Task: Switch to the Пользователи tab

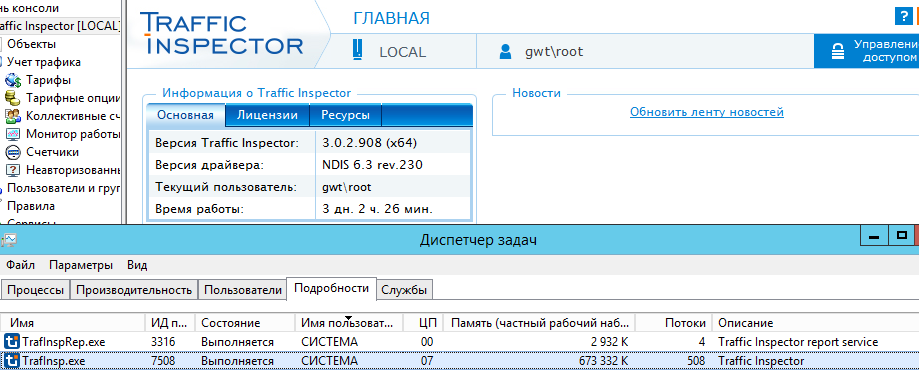Action: pyautogui.click(x=243, y=290)
